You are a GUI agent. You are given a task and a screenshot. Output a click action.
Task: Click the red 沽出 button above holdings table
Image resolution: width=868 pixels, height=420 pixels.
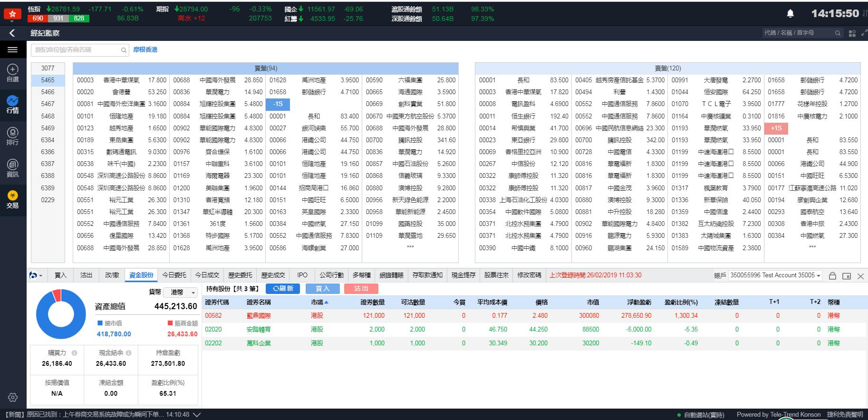(x=361, y=289)
